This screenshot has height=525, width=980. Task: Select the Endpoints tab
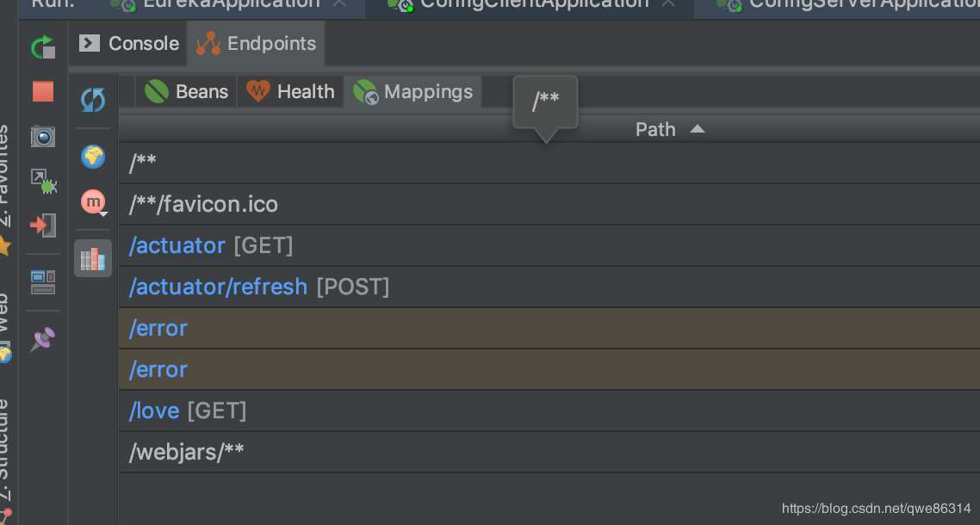tap(257, 43)
